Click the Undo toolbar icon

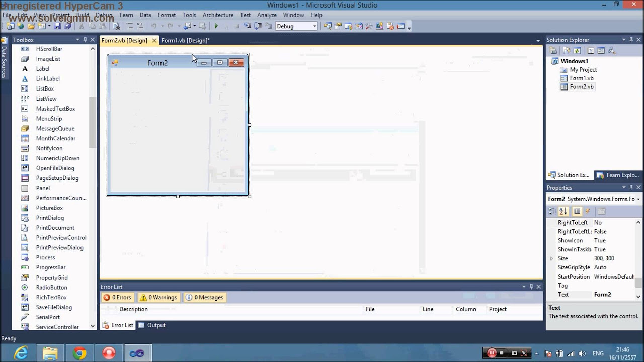click(153, 26)
